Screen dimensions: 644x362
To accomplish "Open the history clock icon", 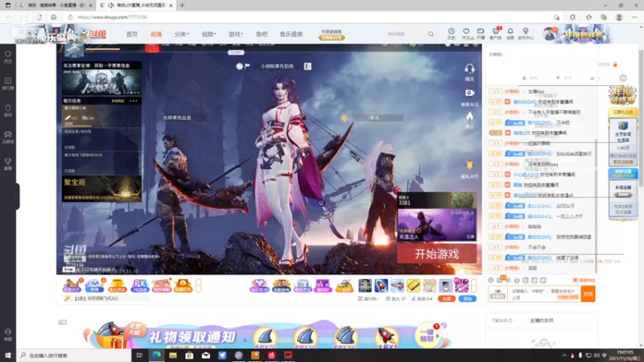I will (451, 34).
